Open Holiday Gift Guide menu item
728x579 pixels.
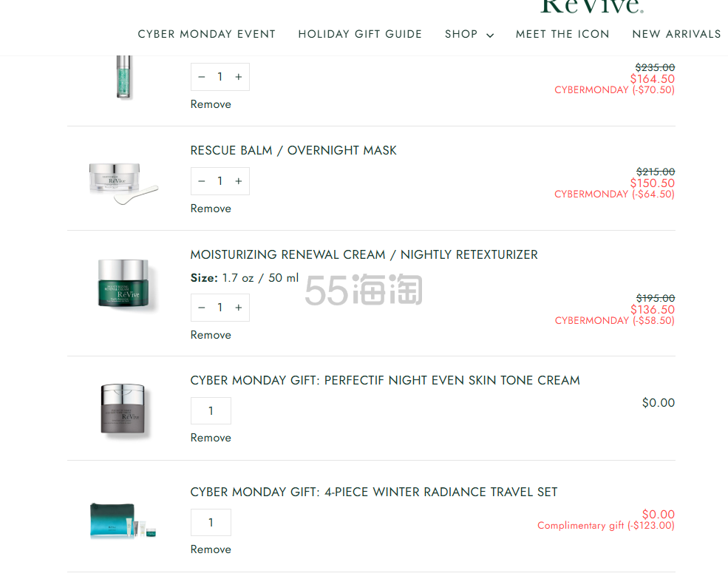(x=360, y=34)
